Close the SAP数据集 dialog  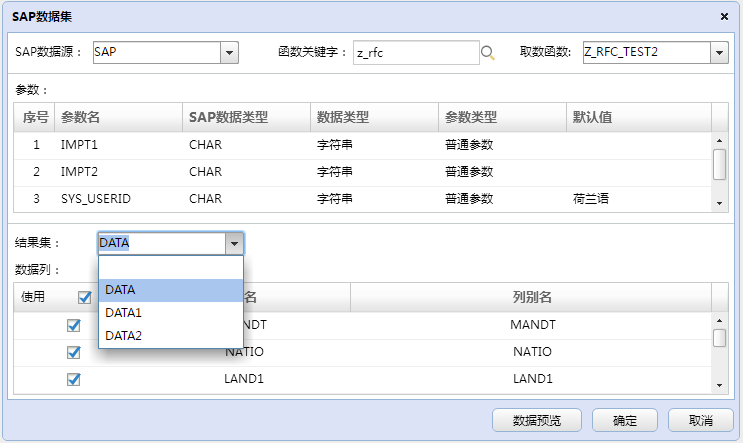click(x=724, y=17)
